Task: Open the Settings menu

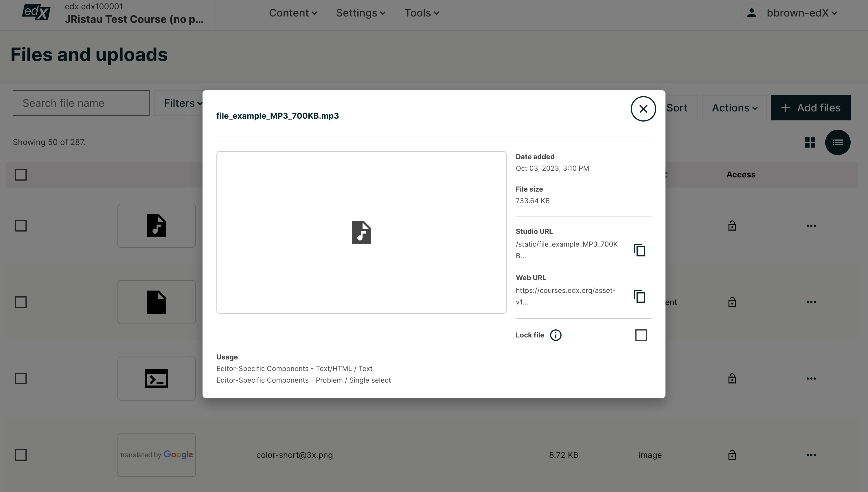Action: 361,13
